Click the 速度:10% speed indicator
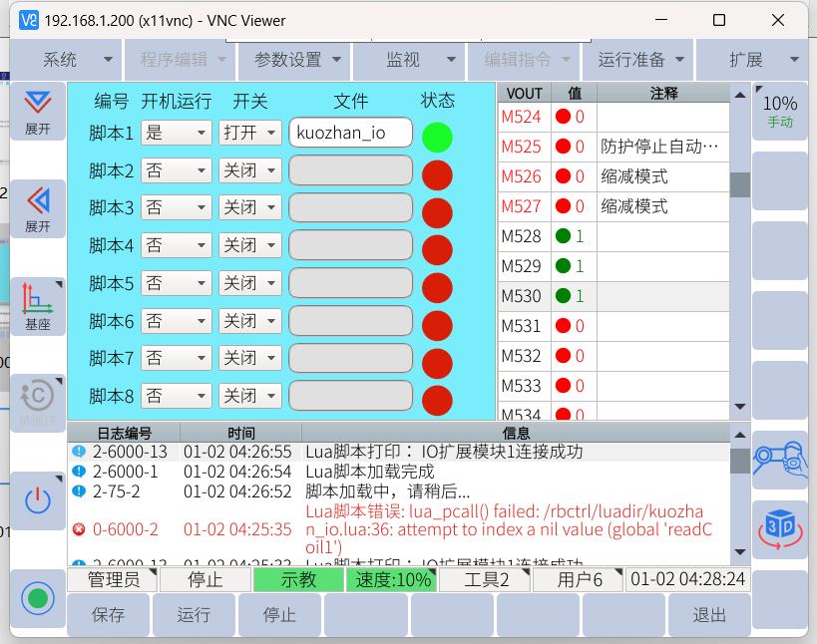Viewport: 817px width, 644px height. click(x=390, y=580)
